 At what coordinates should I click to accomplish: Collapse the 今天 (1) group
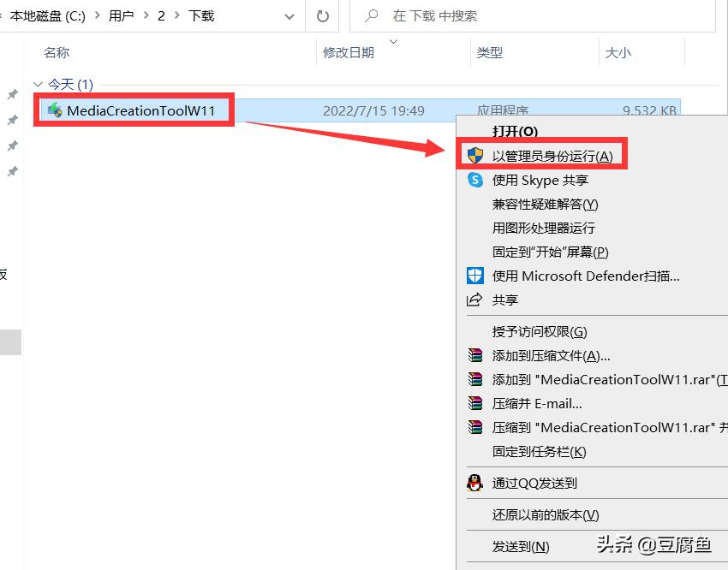click(38, 85)
